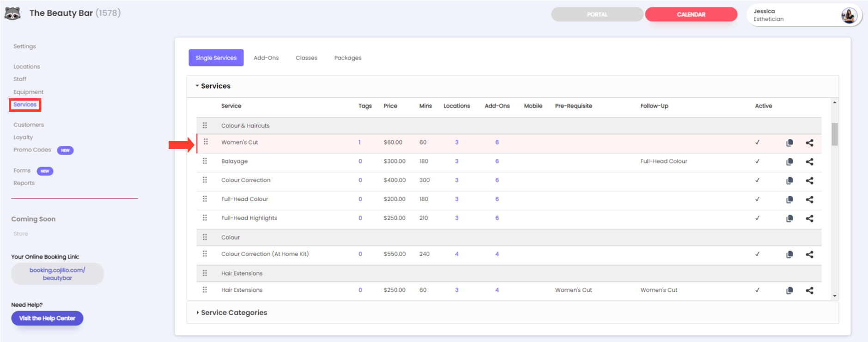Open Forms in sidebar
This screenshot has width=868, height=342.
point(22,170)
